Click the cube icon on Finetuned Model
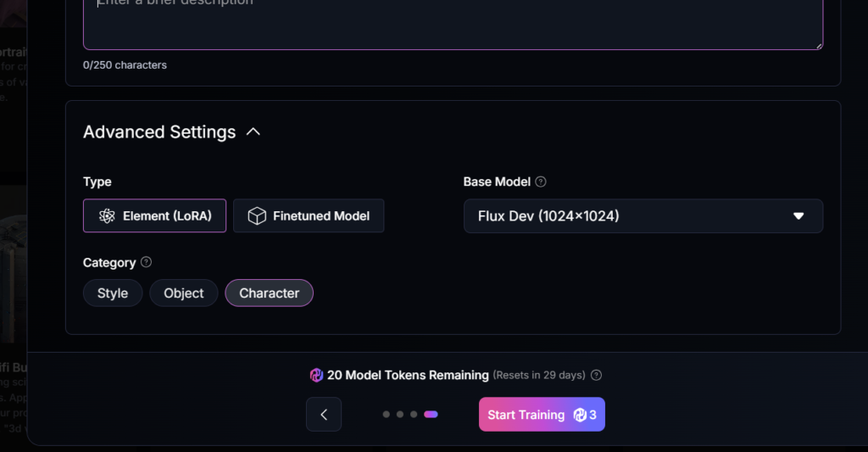Viewport: 868px width, 452px height. (257, 216)
